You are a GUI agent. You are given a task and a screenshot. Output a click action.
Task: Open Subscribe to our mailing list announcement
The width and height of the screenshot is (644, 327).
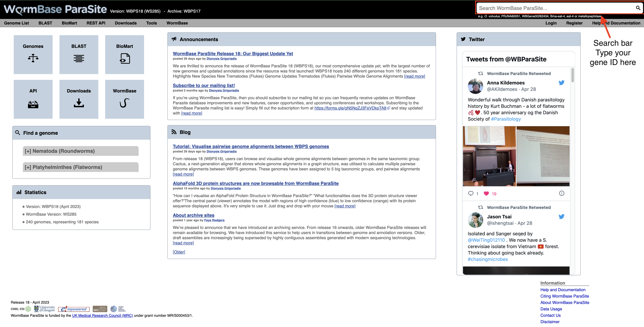pyautogui.click(x=204, y=85)
